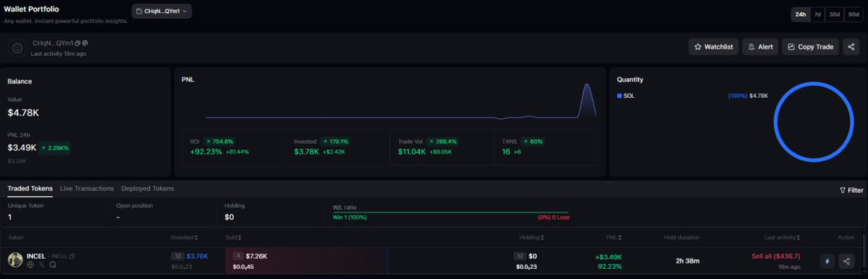Screen dimensions: 868x279
Task: Open the Deployed Tokens tab
Action: [x=147, y=188]
